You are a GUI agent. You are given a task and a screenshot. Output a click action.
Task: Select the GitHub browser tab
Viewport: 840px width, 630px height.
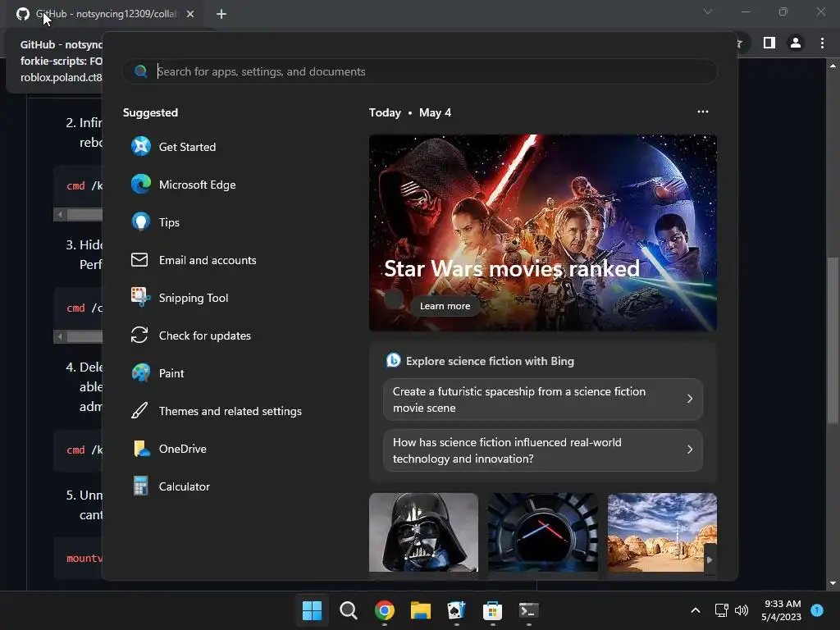105,14
